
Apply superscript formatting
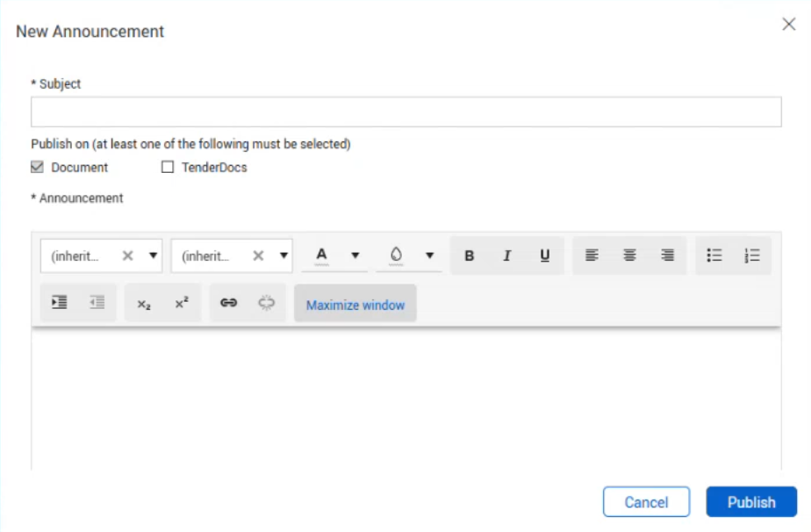(182, 303)
